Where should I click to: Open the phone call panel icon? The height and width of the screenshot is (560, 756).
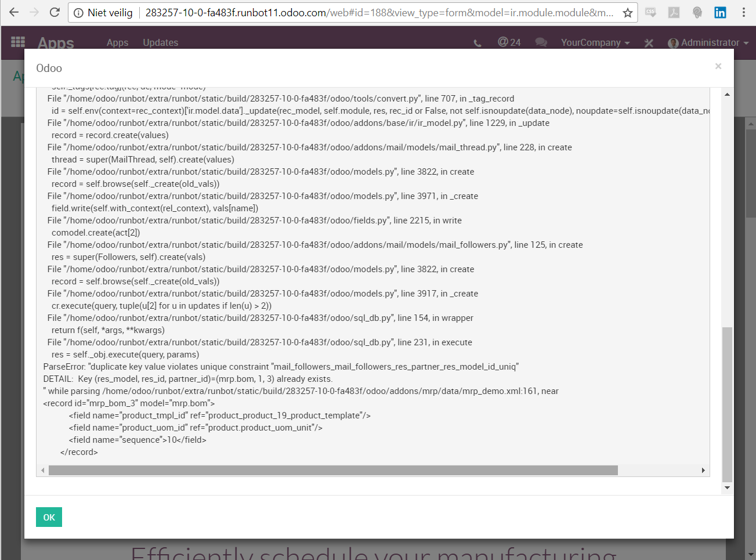(478, 43)
